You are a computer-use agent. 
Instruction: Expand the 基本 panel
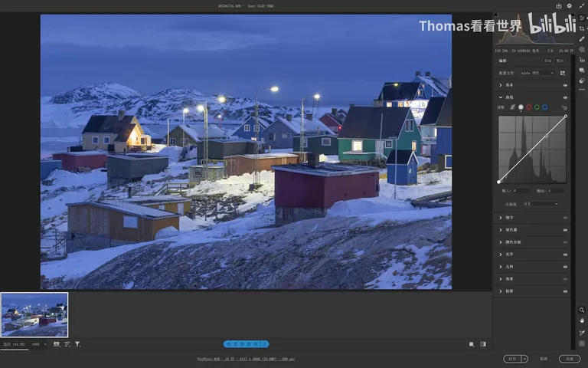(501, 85)
